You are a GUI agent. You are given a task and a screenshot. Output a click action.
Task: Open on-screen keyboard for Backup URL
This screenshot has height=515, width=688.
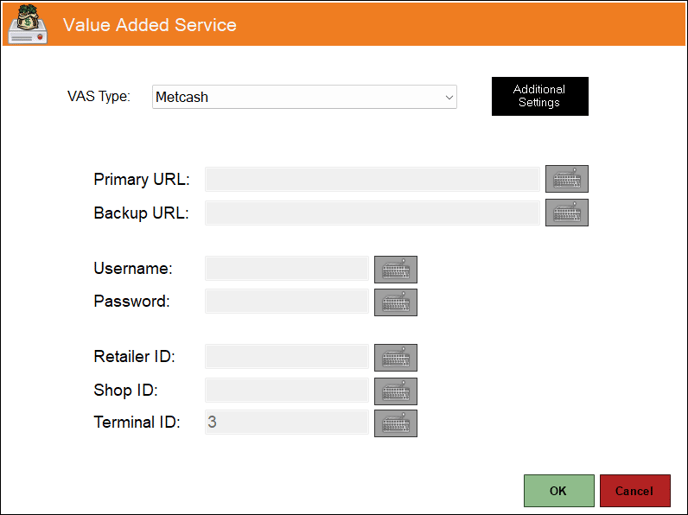tap(566, 213)
